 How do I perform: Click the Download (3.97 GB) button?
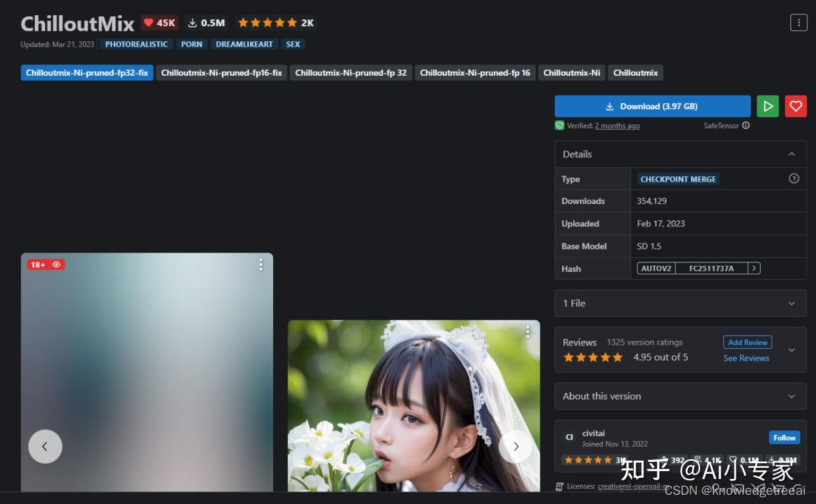652,106
